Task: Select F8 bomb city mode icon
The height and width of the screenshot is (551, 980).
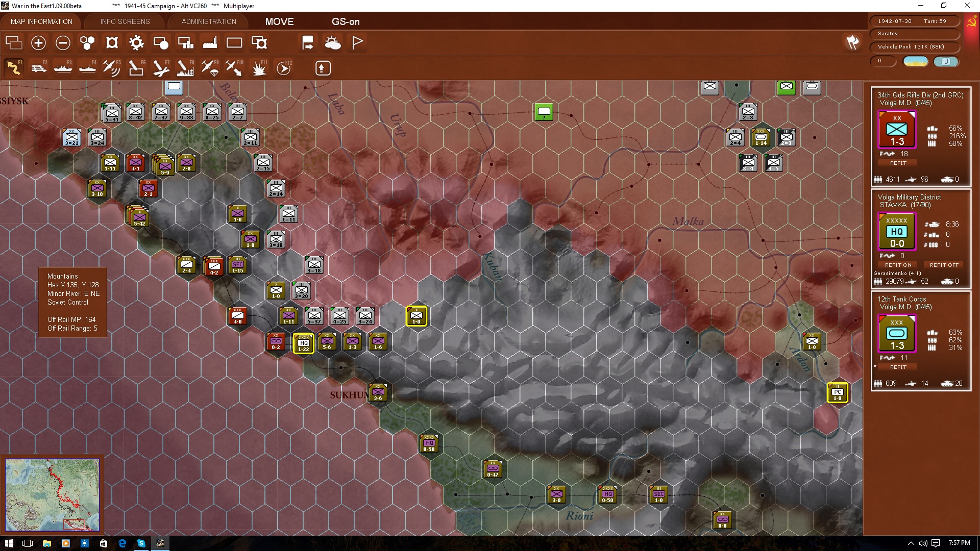Action: click(185, 68)
